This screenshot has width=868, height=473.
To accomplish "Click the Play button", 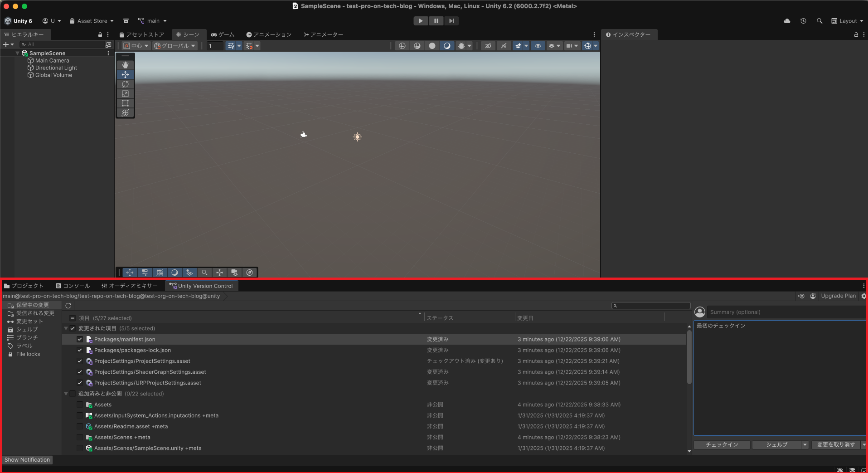I will click(x=421, y=21).
